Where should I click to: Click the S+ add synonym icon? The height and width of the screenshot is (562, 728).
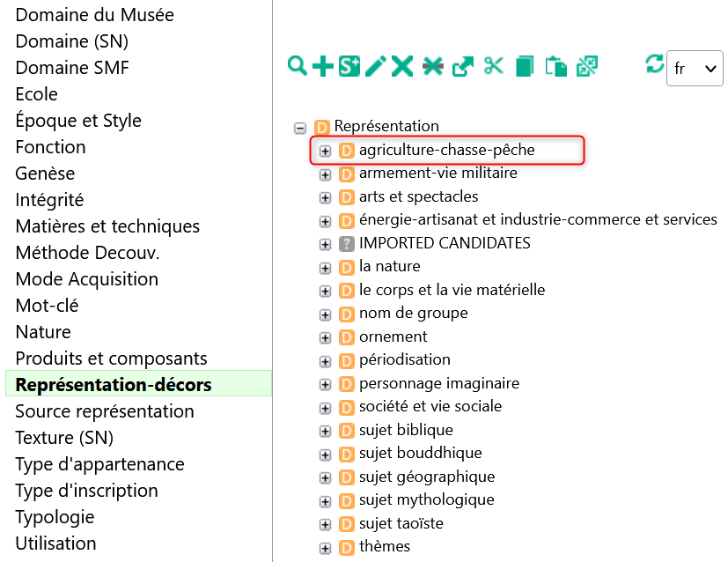349,65
